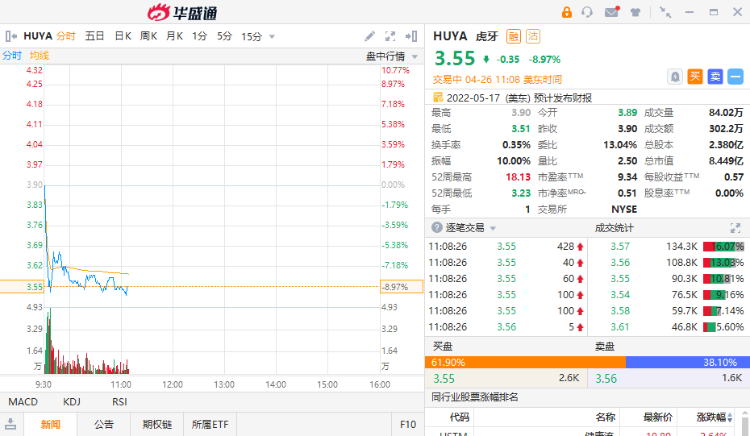Switch to the 公告 tab
The height and width of the screenshot is (436, 750).
[x=104, y=425]
